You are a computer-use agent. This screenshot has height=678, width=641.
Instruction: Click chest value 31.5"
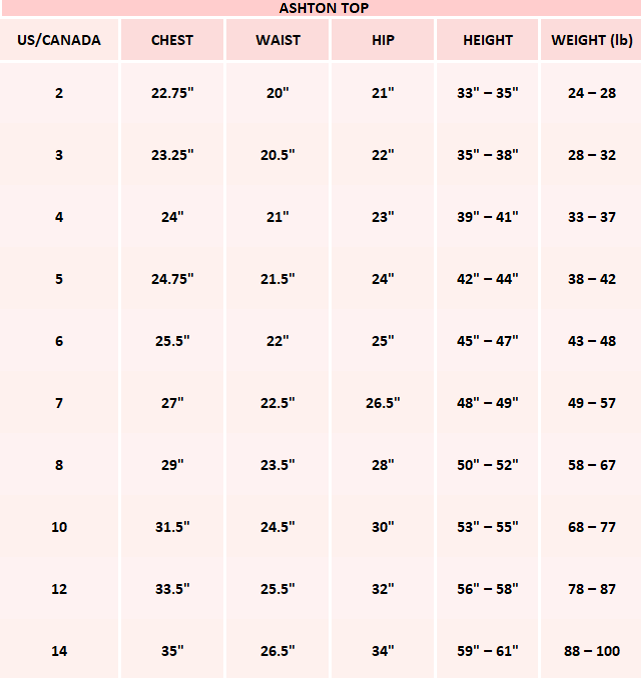pos(172,527)
